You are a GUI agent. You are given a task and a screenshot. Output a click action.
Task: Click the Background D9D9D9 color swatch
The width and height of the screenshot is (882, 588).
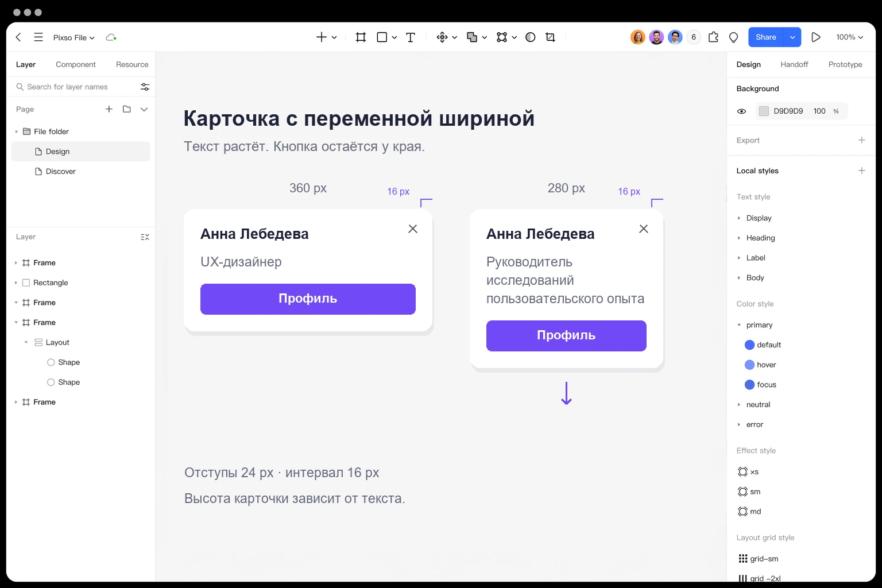click(x=764, y=111)
